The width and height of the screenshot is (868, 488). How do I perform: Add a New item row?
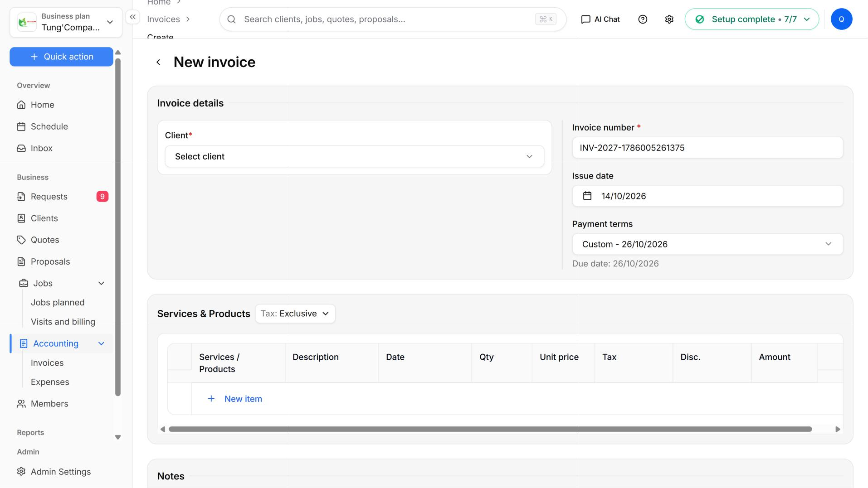(x=235, y=399)
